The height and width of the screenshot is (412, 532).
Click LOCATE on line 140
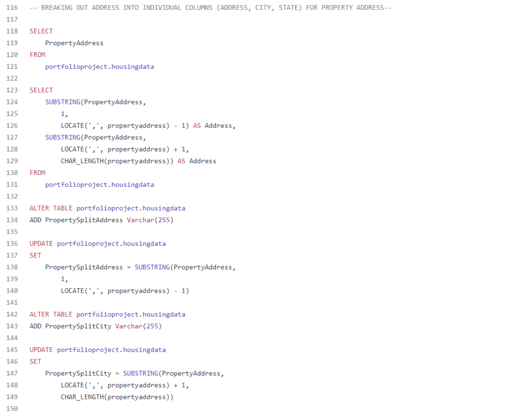tap(72, 291)
